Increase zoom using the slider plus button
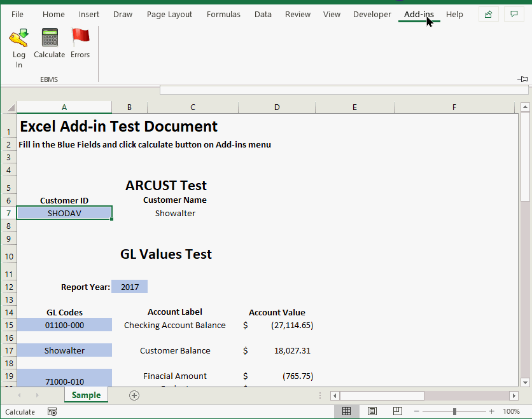 (x=491, y=411)
